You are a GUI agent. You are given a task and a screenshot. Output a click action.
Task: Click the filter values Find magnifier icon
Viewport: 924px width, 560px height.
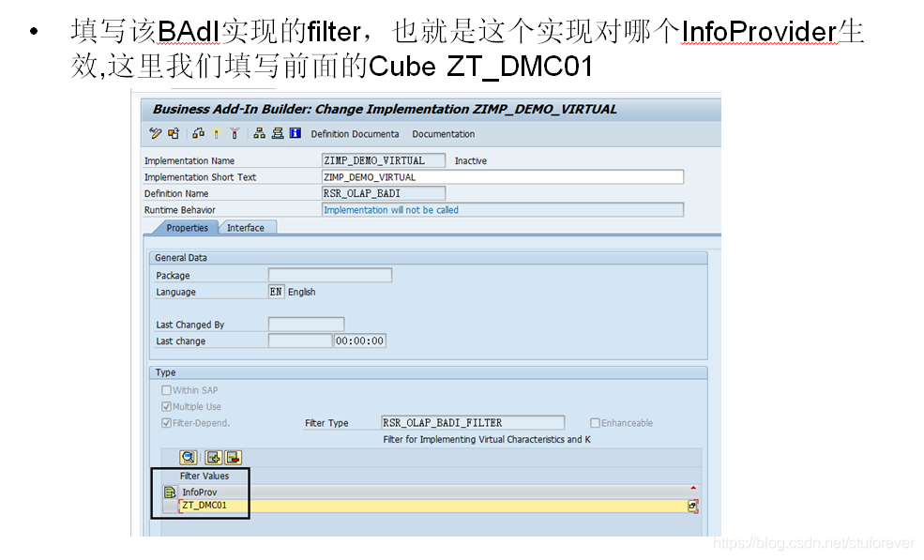click(189, 458)
